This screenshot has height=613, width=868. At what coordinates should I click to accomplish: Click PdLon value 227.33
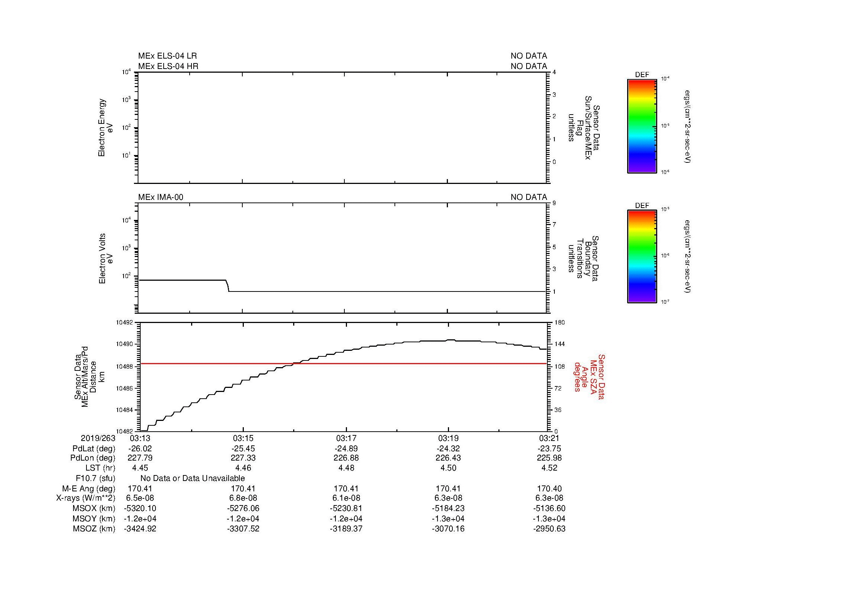(243, 458)
